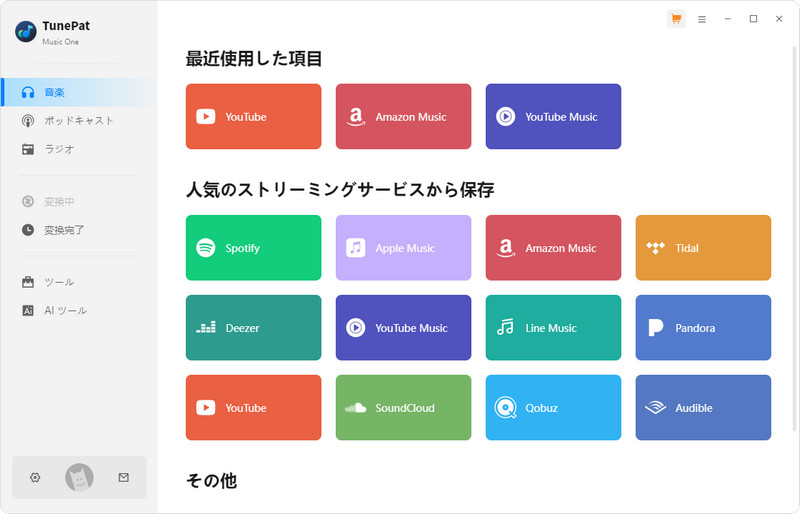The width and height of the screenshot is (800, 514).
Task: Open the shopping cart icon
Action: [676, 19]
